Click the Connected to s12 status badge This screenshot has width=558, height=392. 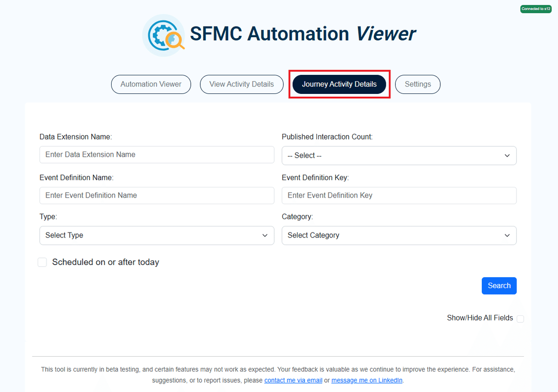(536, 8)
